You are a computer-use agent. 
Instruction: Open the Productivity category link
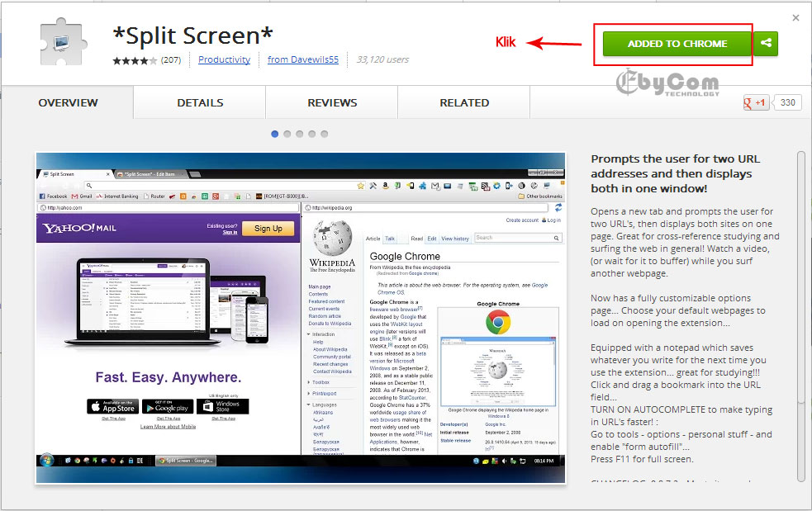pyautogui.click(x=224, y=59)
